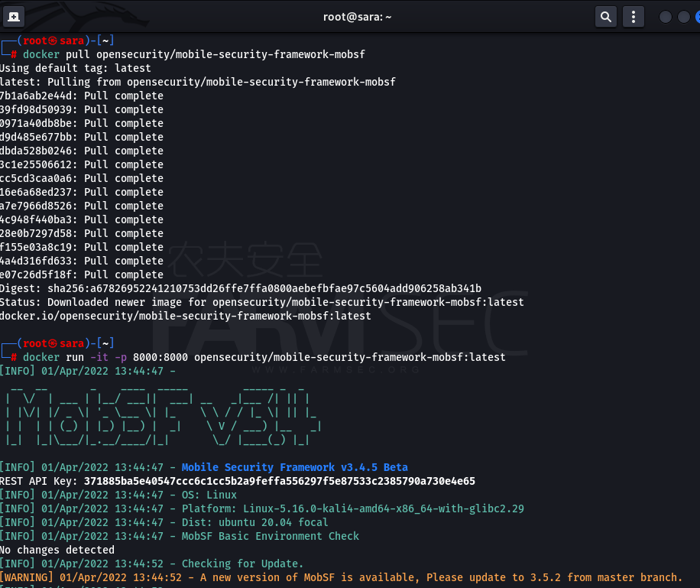Click layer 28e0b7297d58 Pull complete line
The width and height of the screenshot is (700, 588).
pos(82,234)
